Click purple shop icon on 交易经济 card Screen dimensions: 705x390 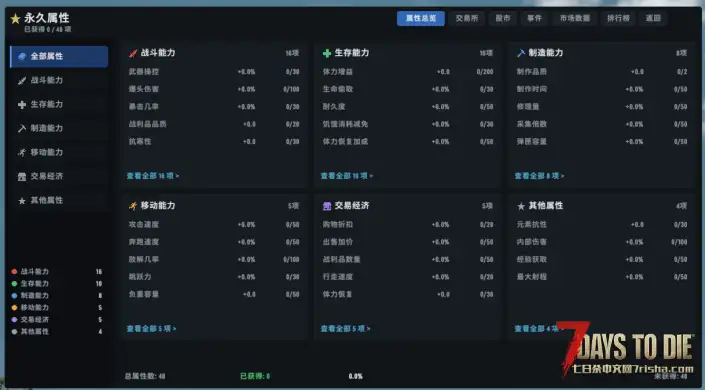327,206
